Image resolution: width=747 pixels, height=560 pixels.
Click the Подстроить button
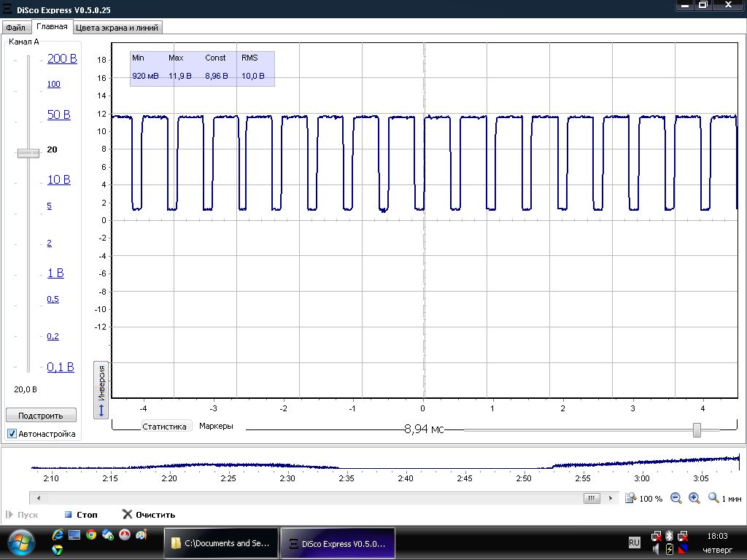coord(41,415)
